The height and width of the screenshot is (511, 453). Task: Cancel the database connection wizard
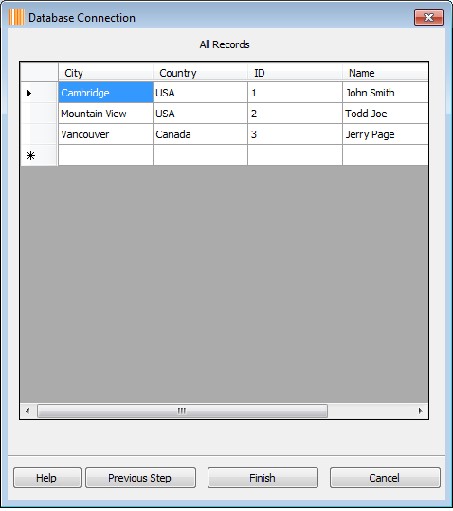[x=385, y=478]
